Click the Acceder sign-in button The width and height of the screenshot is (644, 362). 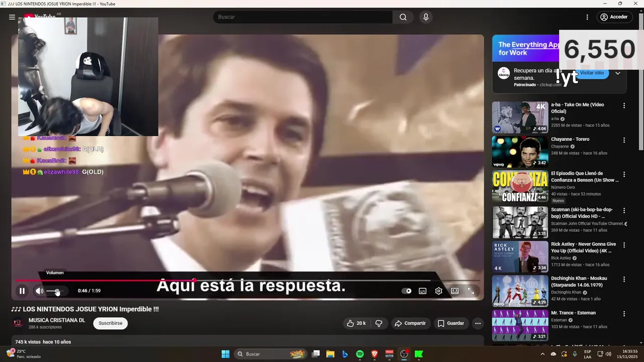pos(614,17)
